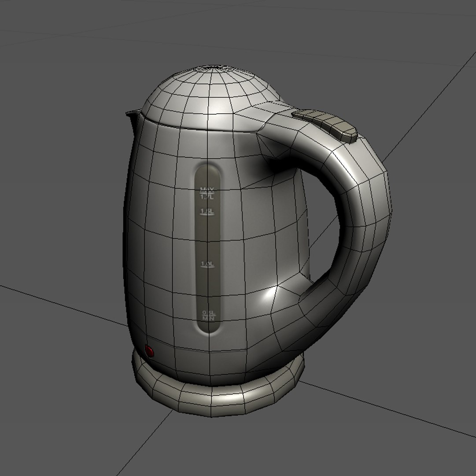
Task: Click the "1.5L" marking on gauge
Action: pos(207,212)
